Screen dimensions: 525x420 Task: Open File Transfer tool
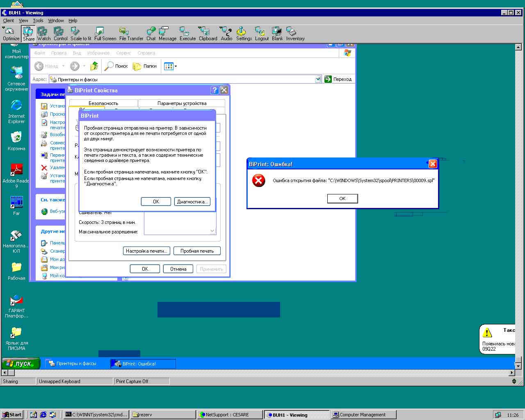(x=131, y=34)
